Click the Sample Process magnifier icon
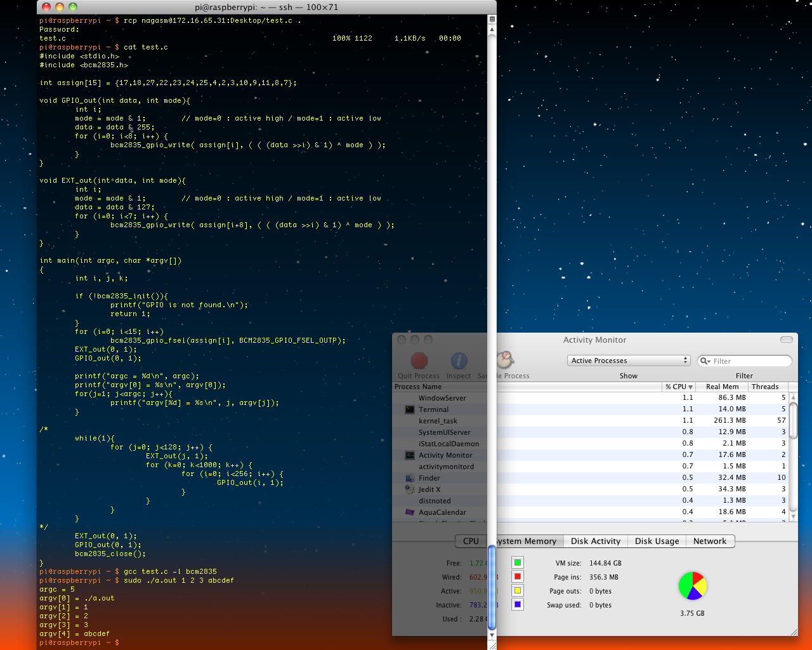This screenshot has height=650, width=812. point(504,360)
